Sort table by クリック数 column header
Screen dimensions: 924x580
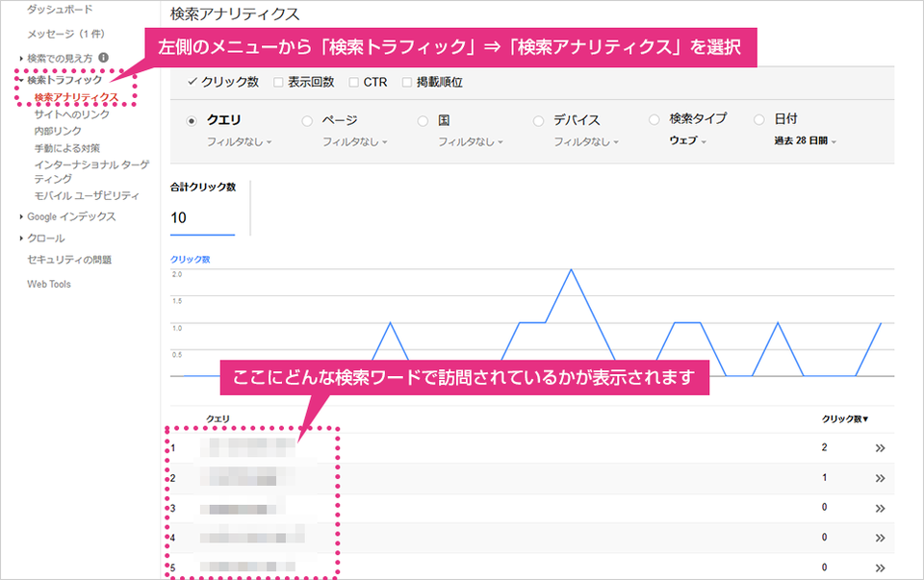pos(845,418)
